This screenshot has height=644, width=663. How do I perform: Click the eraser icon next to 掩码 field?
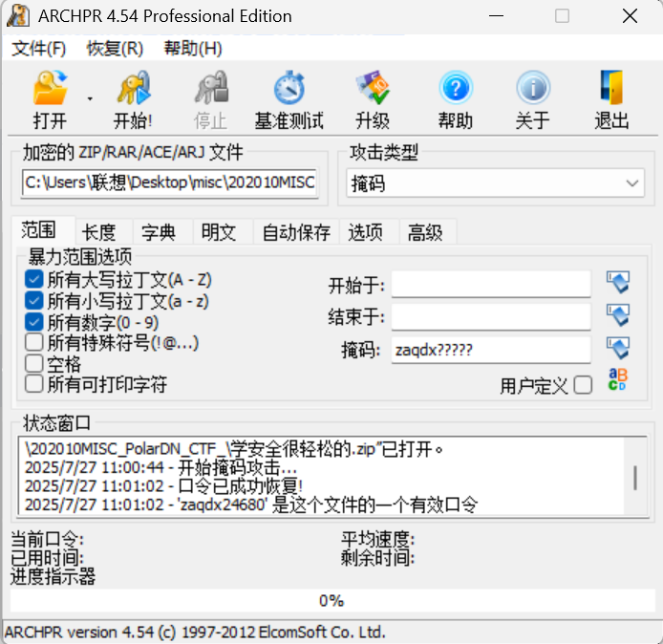tap(618, 349)
